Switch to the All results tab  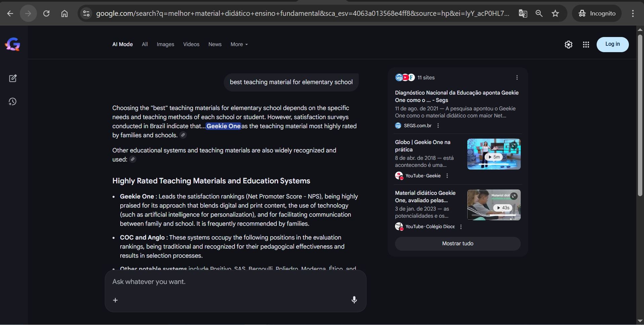click(x=145, y=44)
